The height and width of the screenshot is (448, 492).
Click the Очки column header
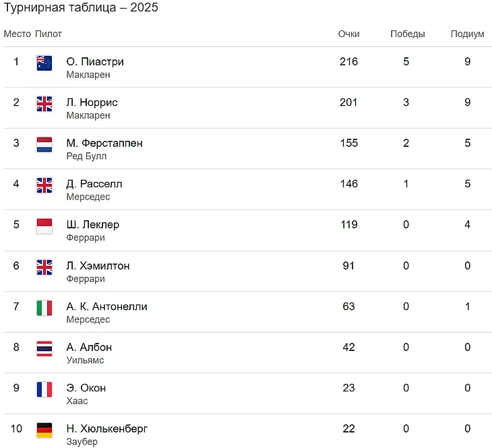pos(348,34)
